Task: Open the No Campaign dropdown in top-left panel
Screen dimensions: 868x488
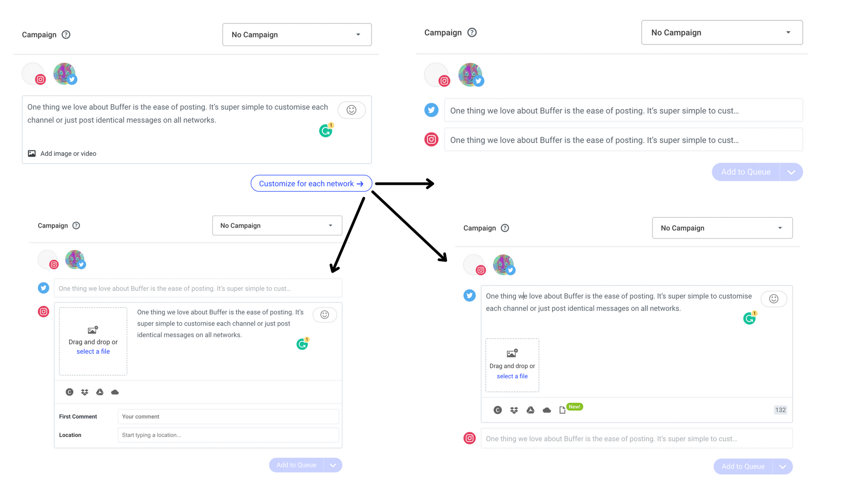Action: pyautogui.click(x=297, y=35)
